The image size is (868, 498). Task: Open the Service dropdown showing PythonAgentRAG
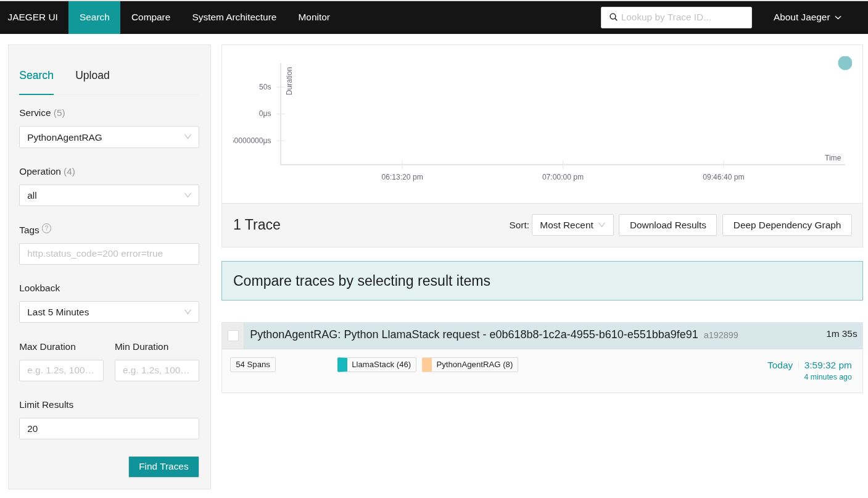tap(109, 137)
